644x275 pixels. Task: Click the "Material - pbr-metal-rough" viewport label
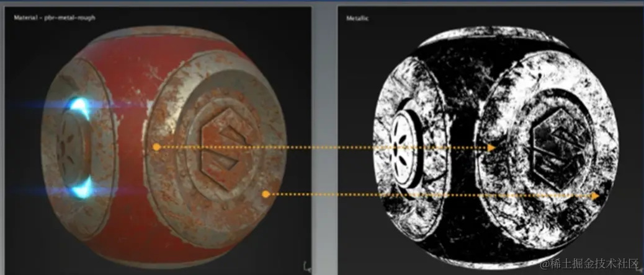point(55,18)
